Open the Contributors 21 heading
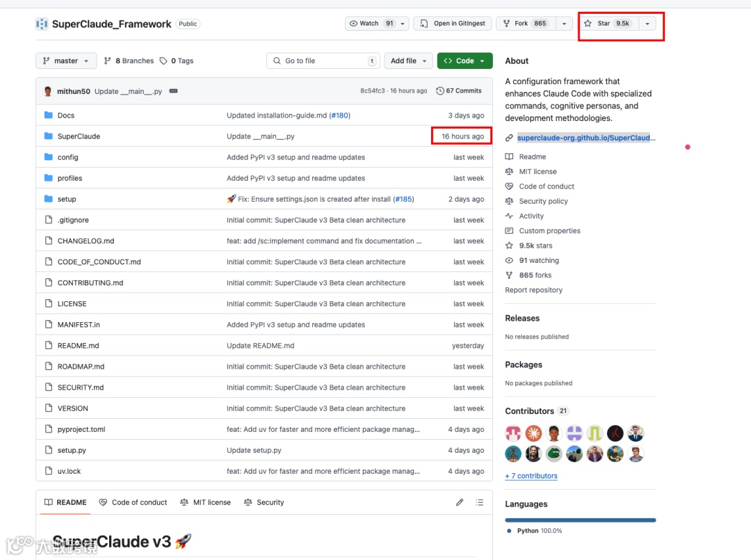 (536, 411)
